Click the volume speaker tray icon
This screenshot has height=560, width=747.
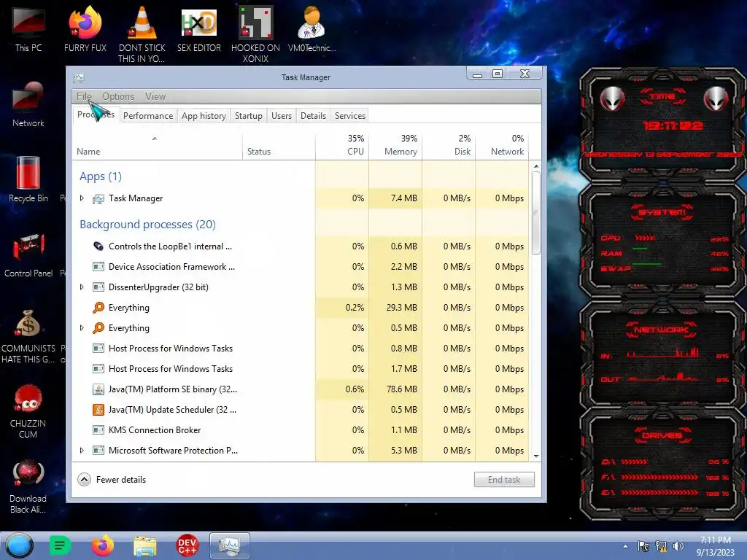point(678,546)
